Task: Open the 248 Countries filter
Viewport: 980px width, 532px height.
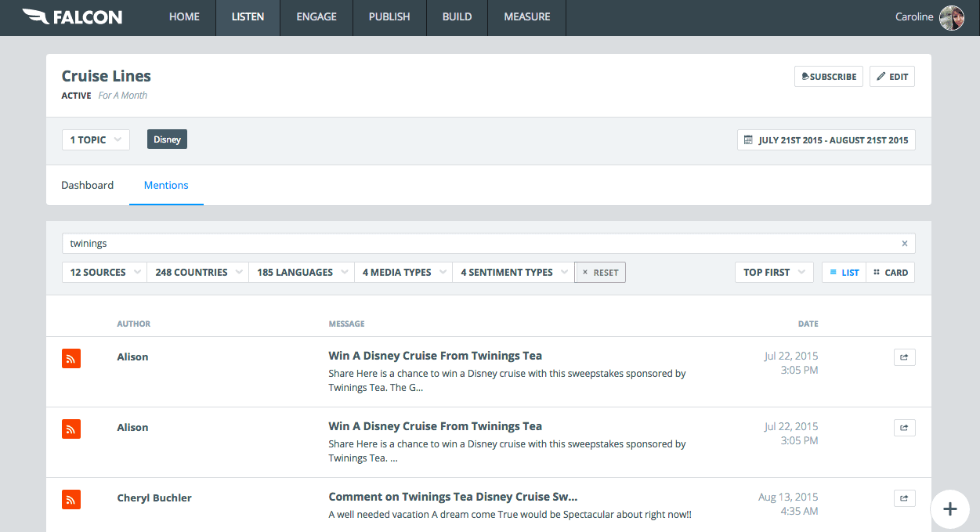Action: pos(198,273)
